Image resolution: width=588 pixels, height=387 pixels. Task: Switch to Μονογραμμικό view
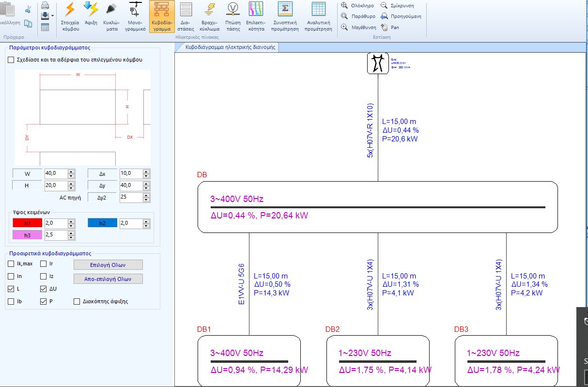pos(136,17)
